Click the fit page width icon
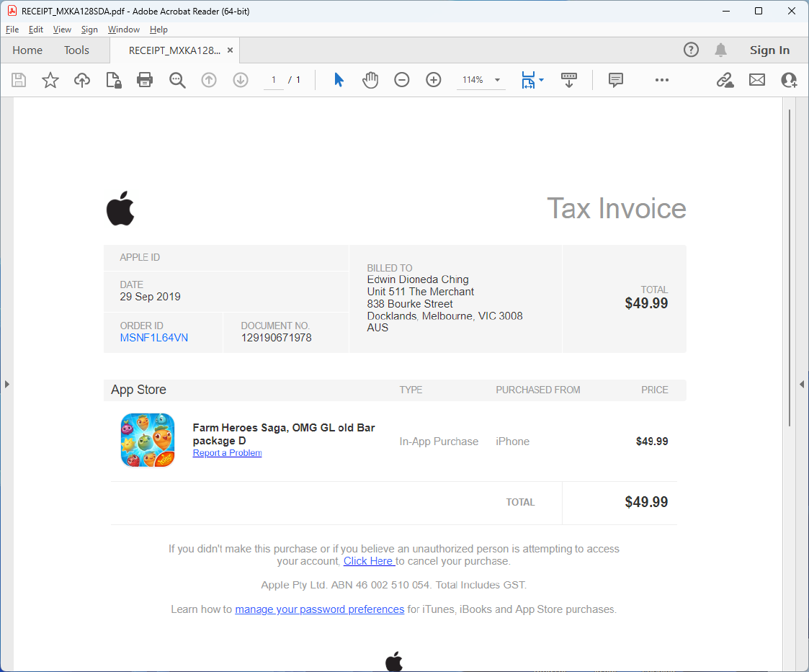The image size is (809, 672). click(528, 80)
